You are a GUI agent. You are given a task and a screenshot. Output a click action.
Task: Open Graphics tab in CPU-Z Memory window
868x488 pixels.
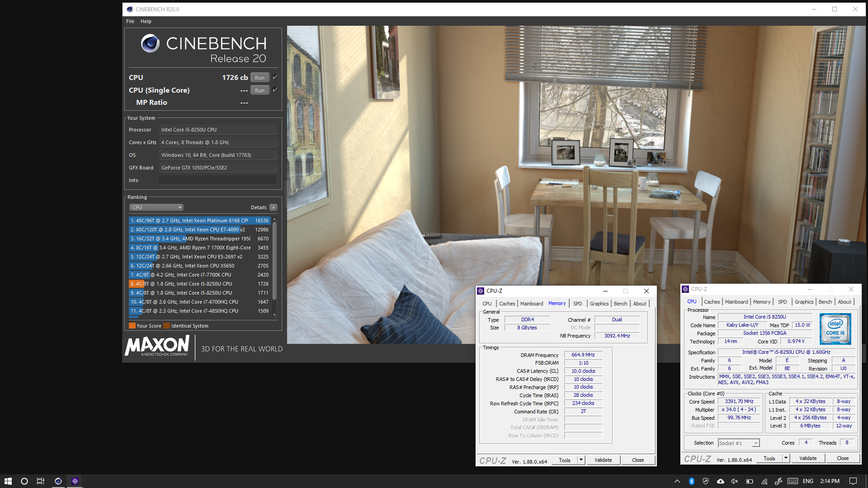(x=599, y=304)
